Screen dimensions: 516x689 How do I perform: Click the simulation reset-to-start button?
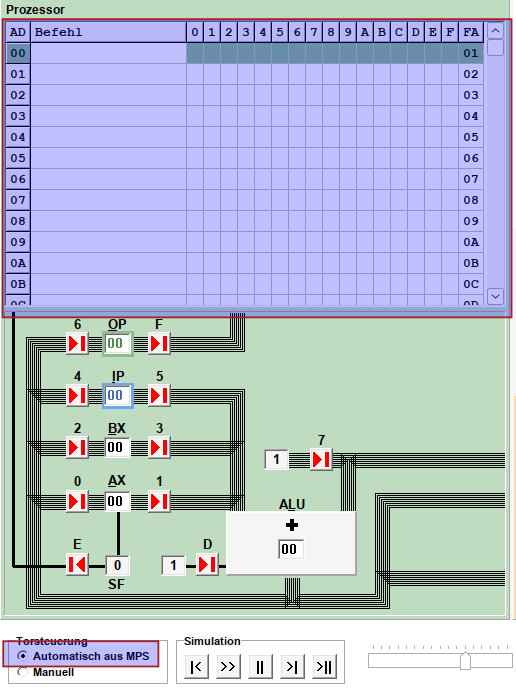click(196, 667)
